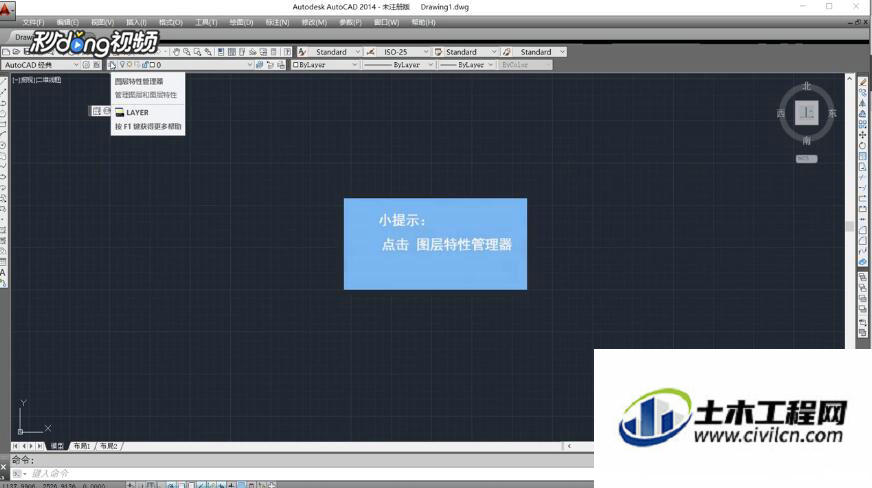Click the viewport label controls text
872x488 pixels.
[x=37, y=80]
